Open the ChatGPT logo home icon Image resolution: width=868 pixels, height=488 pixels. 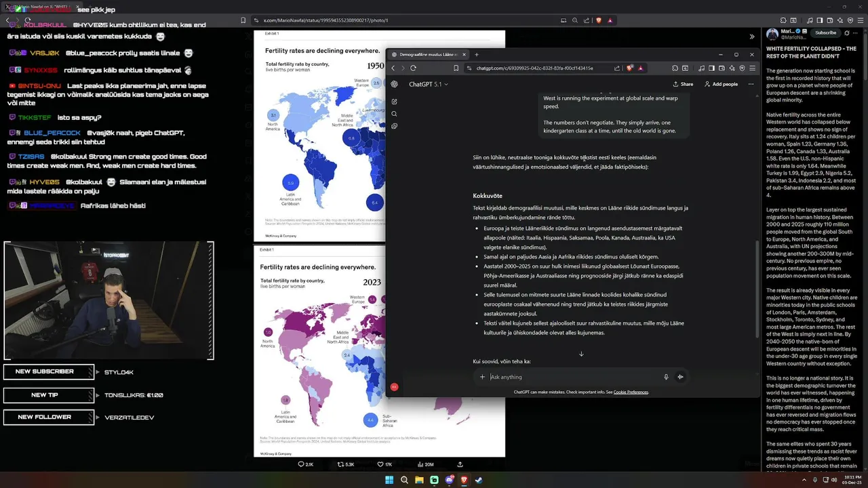click(394, 84)
